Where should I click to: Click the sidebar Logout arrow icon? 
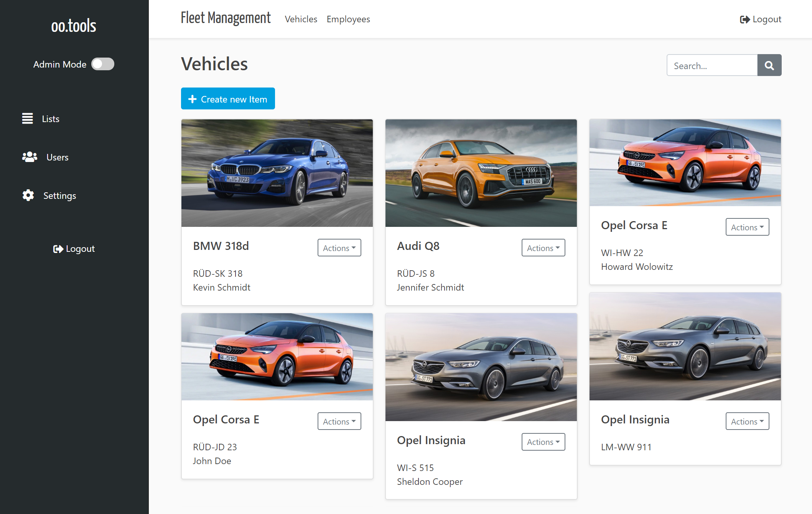[x=58, y=249]
